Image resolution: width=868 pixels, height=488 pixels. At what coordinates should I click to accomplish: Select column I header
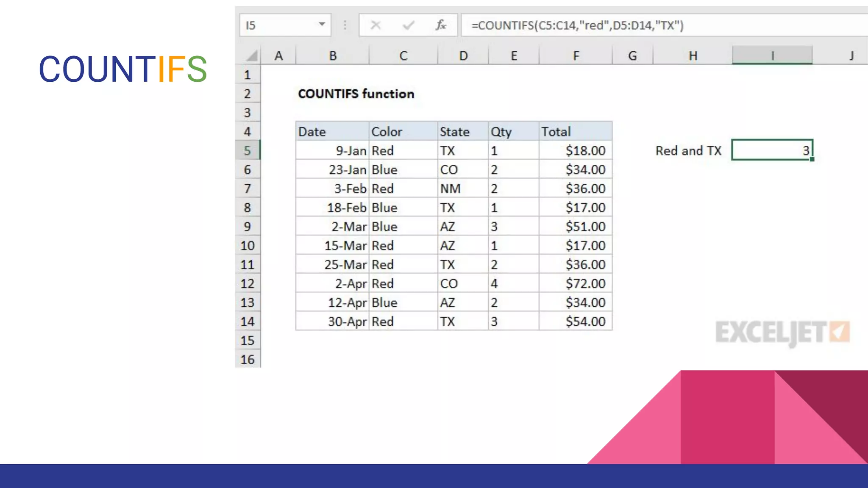[x=772, y=55]
